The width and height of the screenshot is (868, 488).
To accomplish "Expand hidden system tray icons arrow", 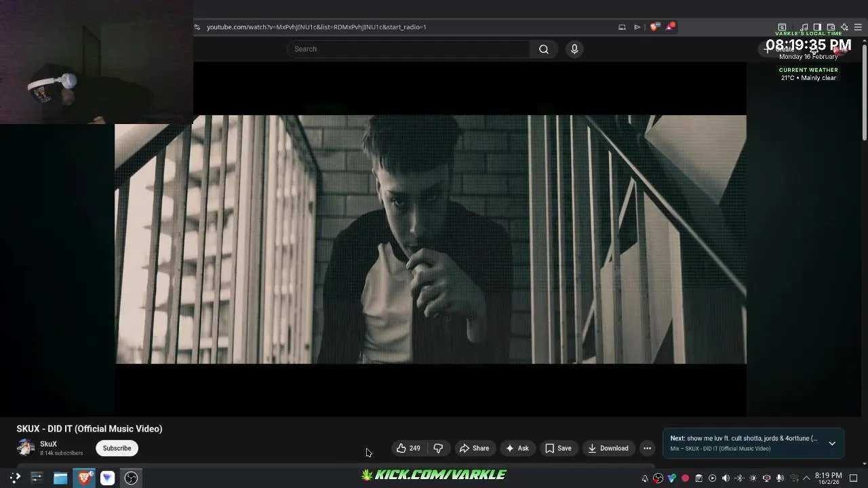I will click(806, 479).
